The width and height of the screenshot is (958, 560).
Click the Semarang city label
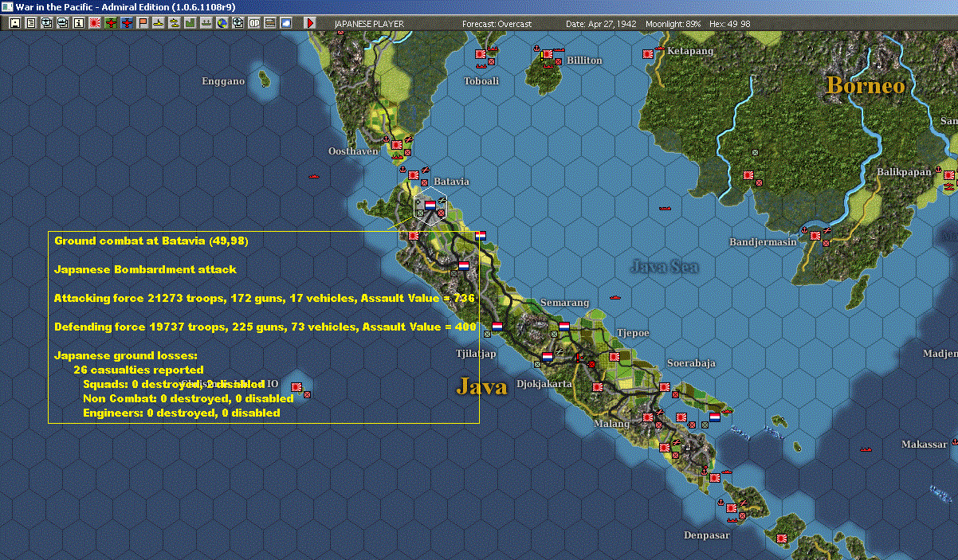click(564, 303)
